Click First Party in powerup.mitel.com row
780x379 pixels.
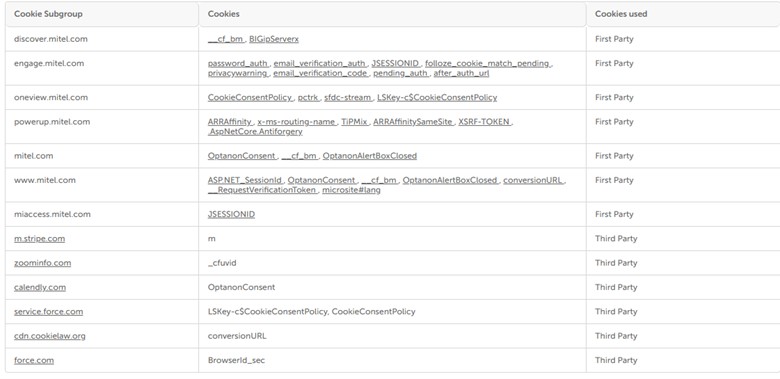click(x=614, y=122)
